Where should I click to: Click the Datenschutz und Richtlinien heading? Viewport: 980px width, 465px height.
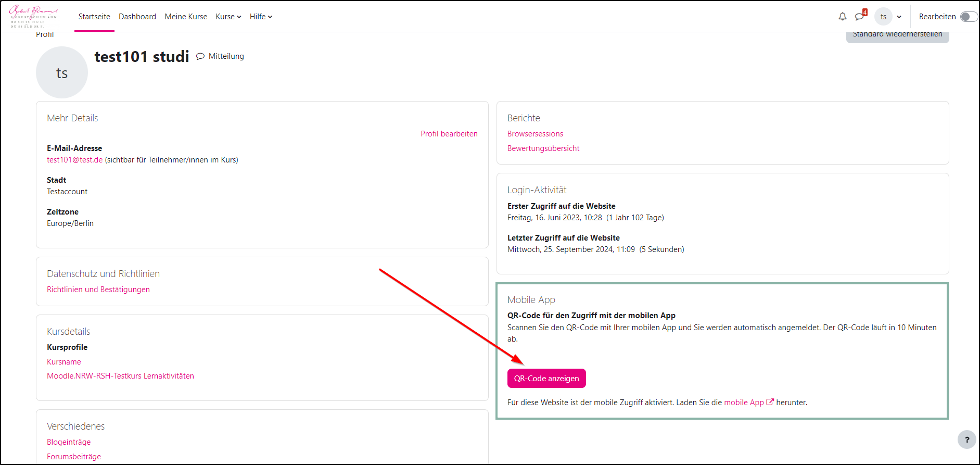(x=103, y=274)
